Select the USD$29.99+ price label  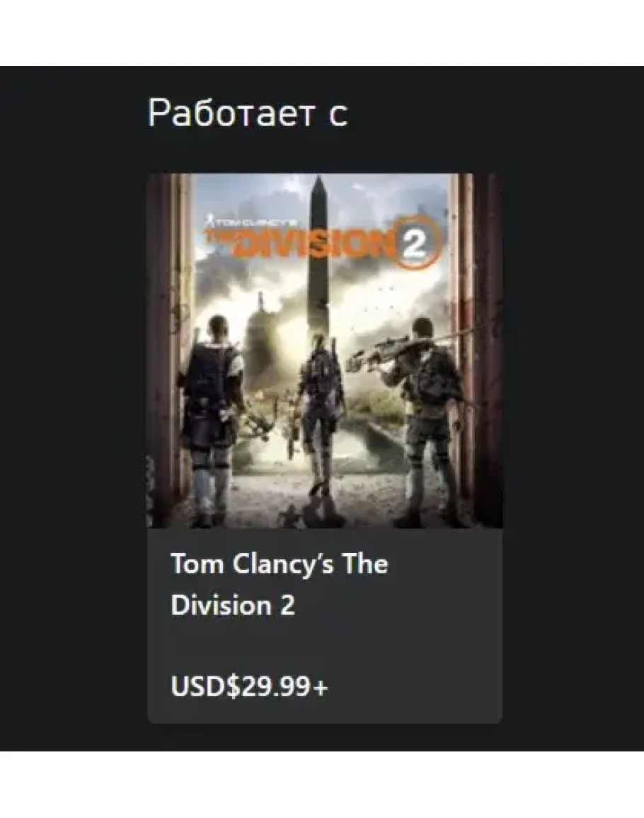[250, 686]
